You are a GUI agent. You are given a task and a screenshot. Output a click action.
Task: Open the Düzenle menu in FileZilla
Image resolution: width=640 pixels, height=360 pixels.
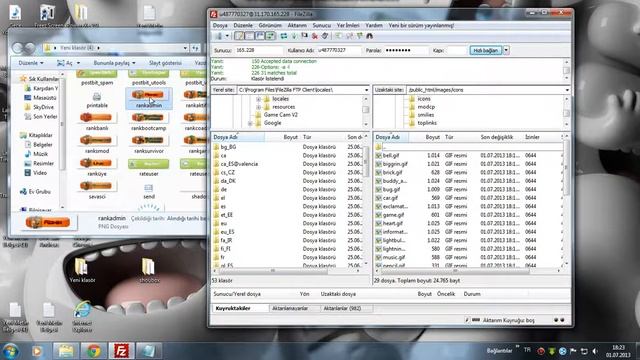[x=243, y=25]
